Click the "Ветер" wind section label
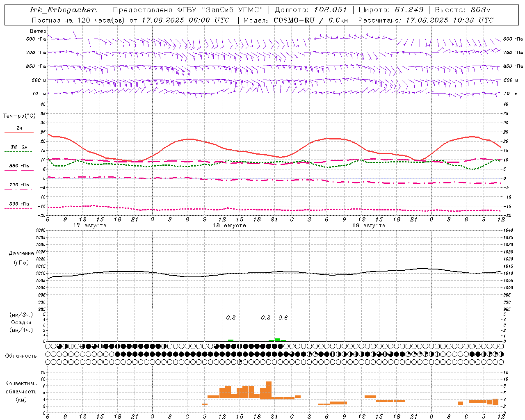Screen dimensions: 525x420 [38, 31]
